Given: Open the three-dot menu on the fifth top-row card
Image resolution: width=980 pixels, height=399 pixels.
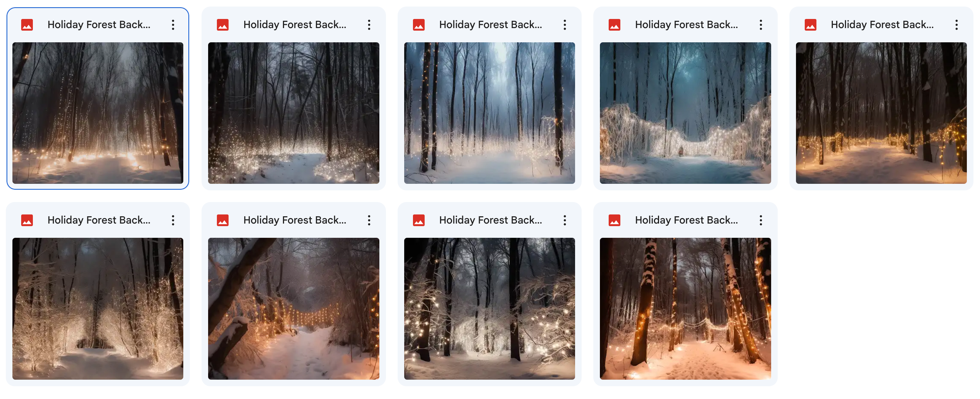Looking at the screenshot, I should click(x=956, y=25).
